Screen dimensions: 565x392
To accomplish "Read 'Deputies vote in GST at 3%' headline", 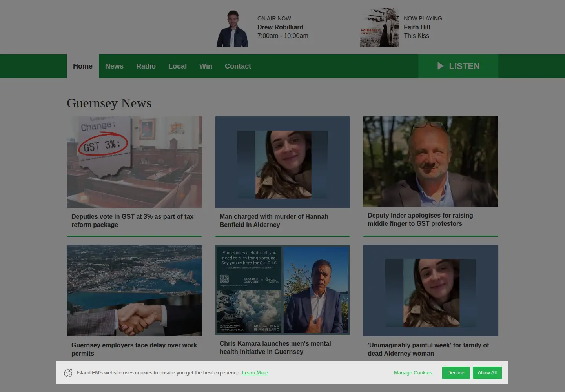I will pyautogui.click(x=132, y=221).
